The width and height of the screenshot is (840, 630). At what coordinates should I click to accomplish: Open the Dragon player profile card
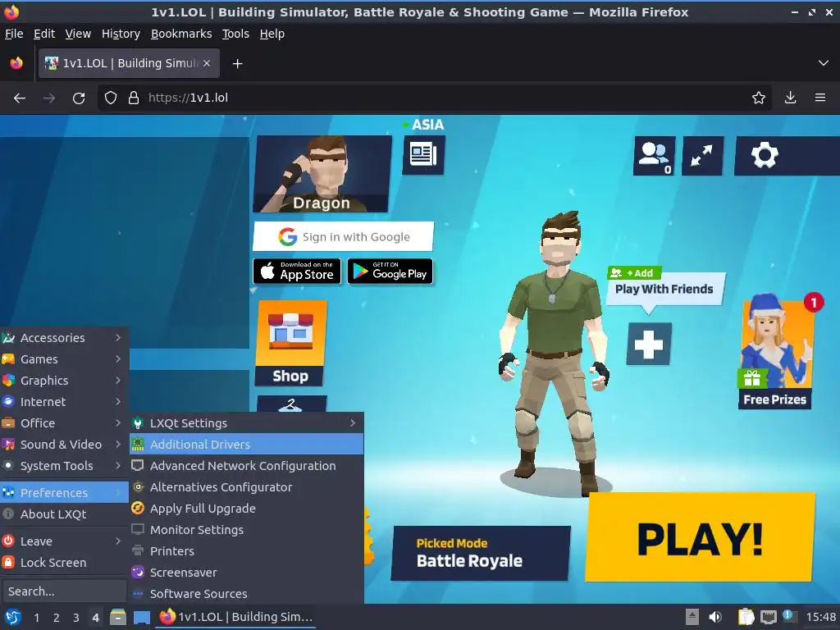point(322,174)
